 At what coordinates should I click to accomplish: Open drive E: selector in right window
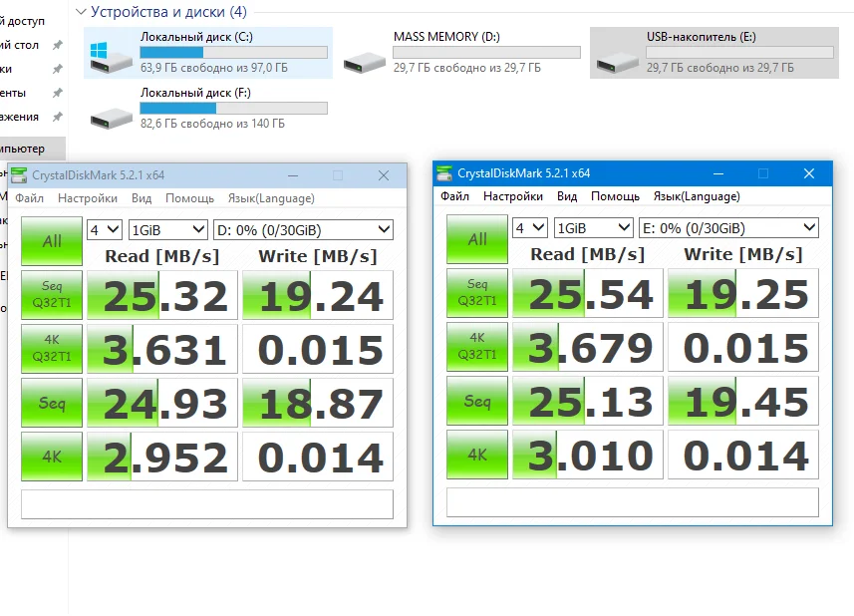point(728,227)
